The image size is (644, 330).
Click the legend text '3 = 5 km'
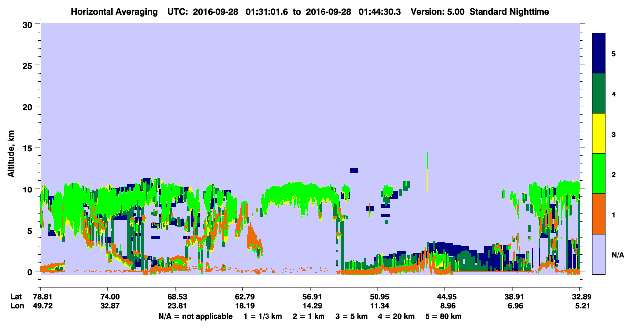[352, 316]
